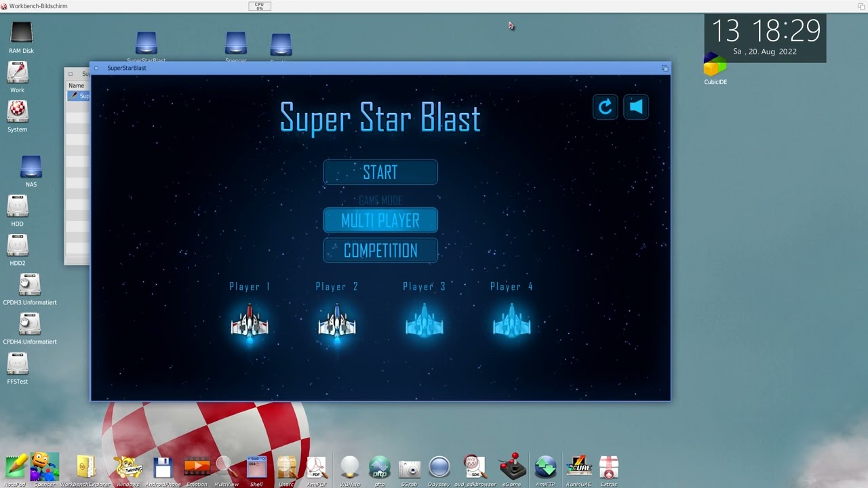The width and height of the screenshot is (868, 488).
Task: Click the Name column header in background window
Action: (77, 85)
